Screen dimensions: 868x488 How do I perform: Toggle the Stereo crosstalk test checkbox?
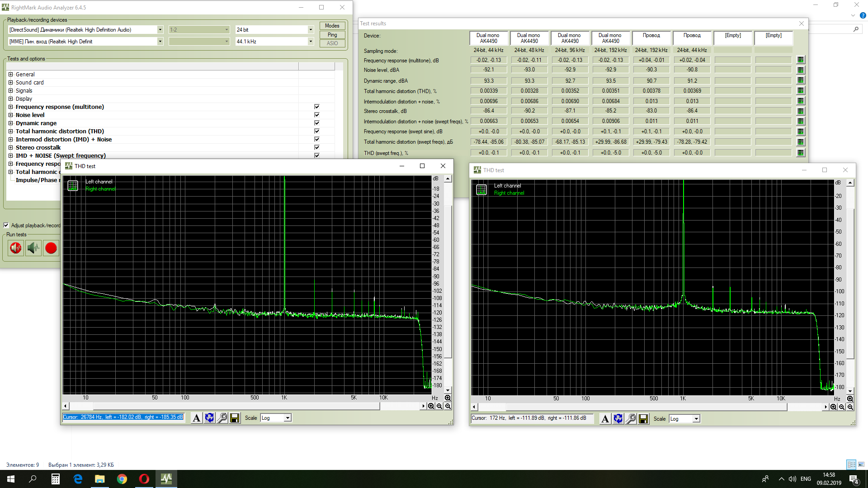click(x=317, y=148)
